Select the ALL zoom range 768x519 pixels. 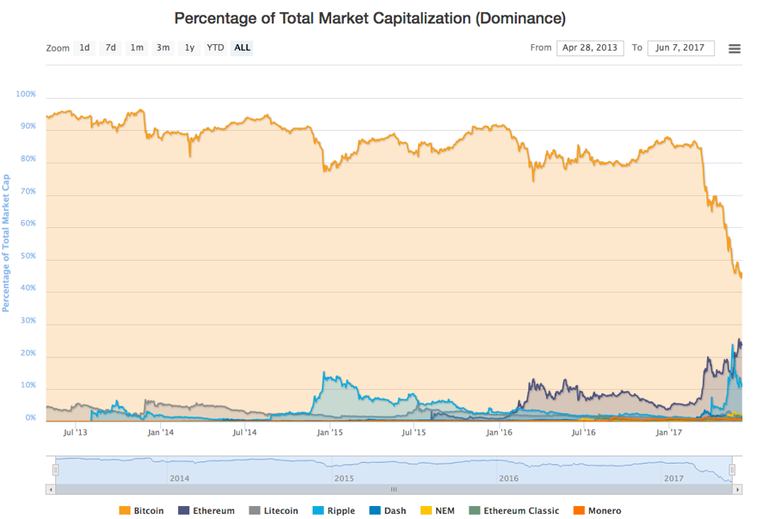[242, 48]
